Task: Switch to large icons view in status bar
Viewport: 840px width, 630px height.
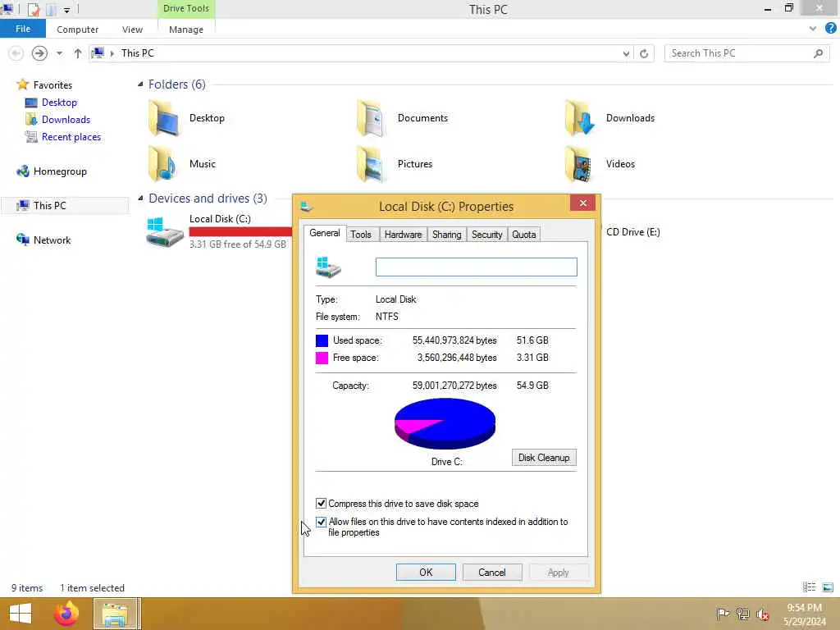Action: (x=828, y=587)
